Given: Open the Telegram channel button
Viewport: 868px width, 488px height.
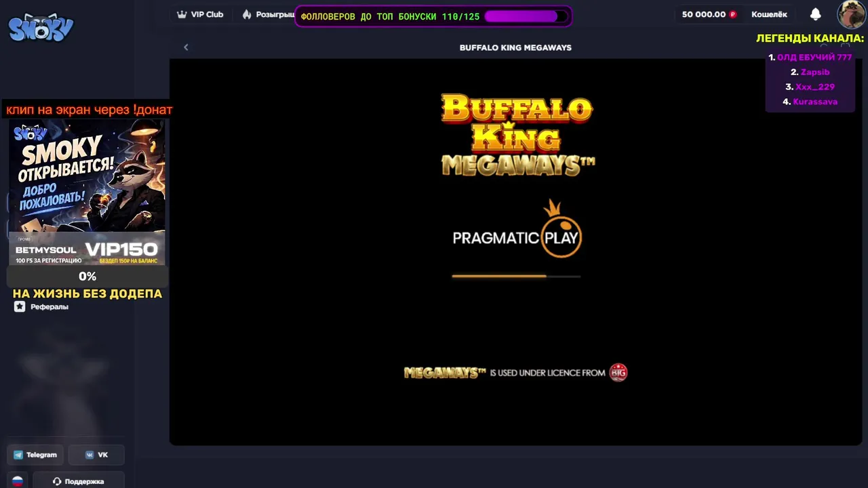Looking at the screenshot, I should pos(35,455).
